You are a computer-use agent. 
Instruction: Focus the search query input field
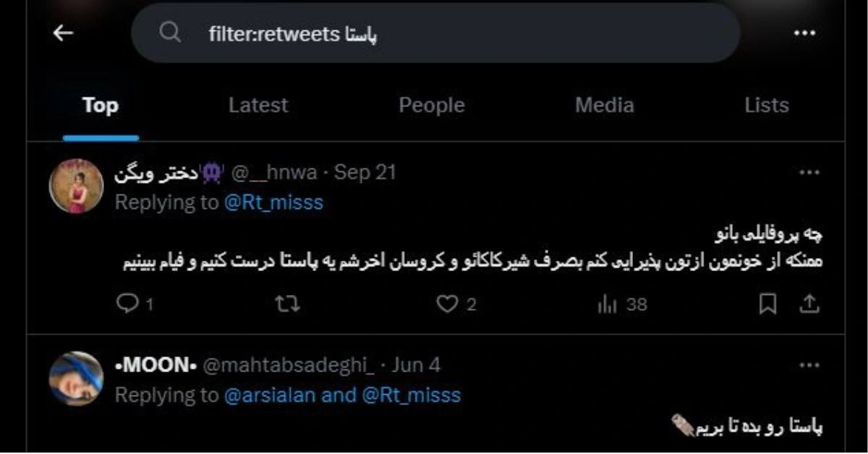[434, 34]
